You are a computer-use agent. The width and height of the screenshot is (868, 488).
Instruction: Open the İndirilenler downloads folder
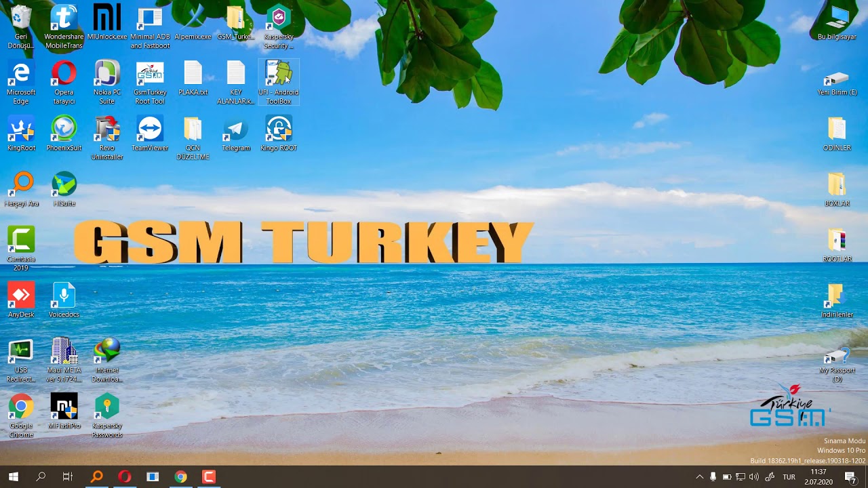837,301
